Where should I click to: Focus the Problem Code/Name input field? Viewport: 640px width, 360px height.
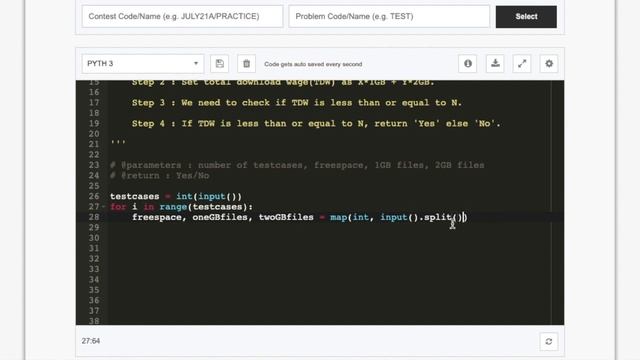click(x=389, y=16)
